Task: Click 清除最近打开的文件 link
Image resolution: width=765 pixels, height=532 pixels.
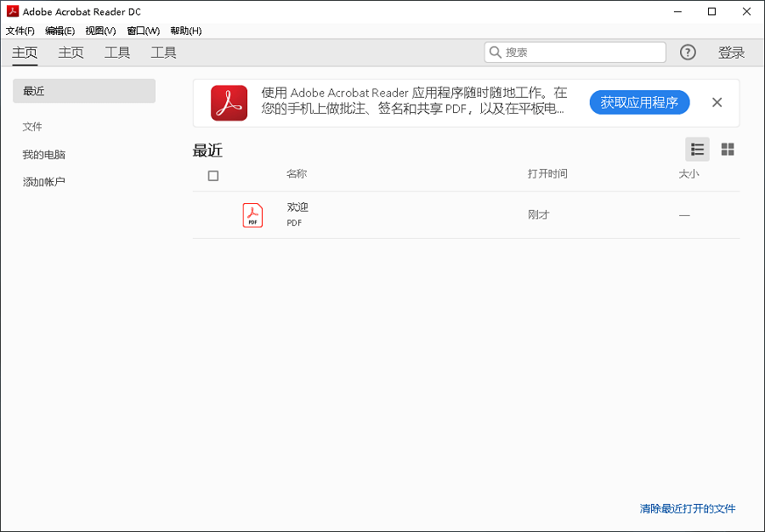Action: pos(686,508)
